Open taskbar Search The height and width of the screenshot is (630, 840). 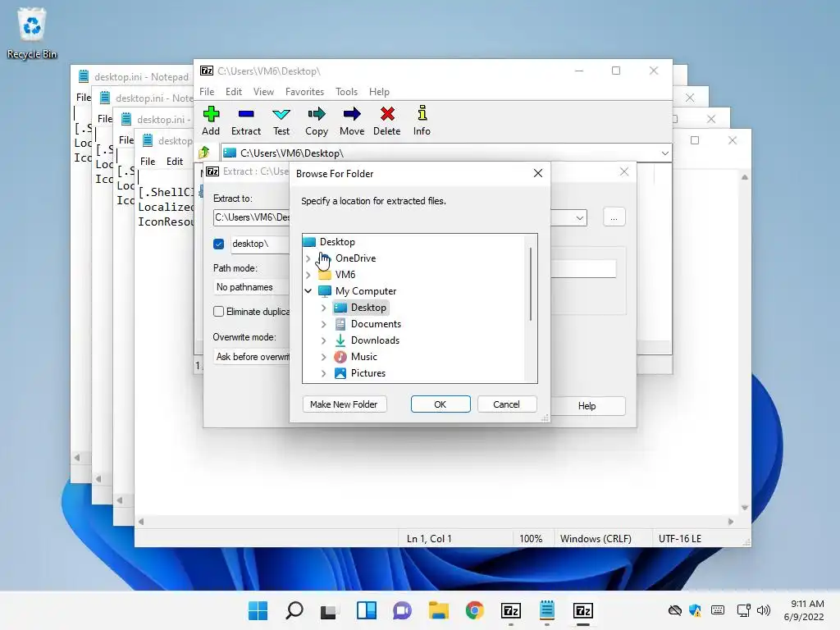(294, 610)
